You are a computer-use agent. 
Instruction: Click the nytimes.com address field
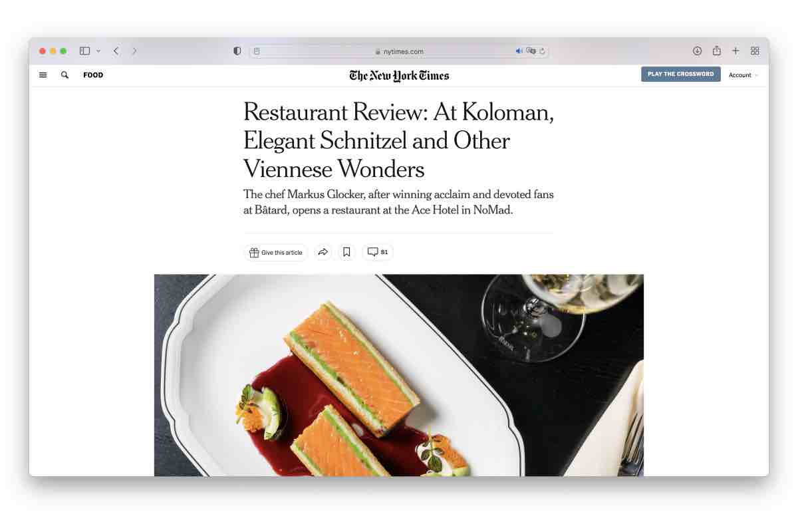(399, 51)
